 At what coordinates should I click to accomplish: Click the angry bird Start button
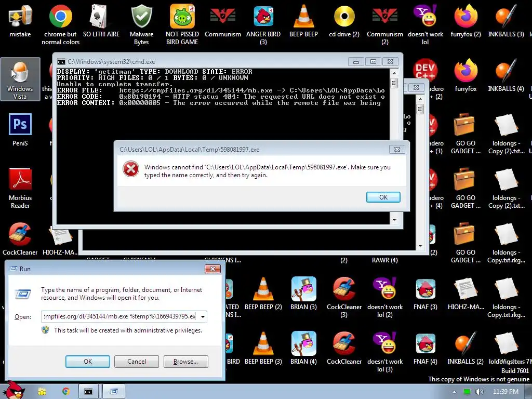click(14, 390)
